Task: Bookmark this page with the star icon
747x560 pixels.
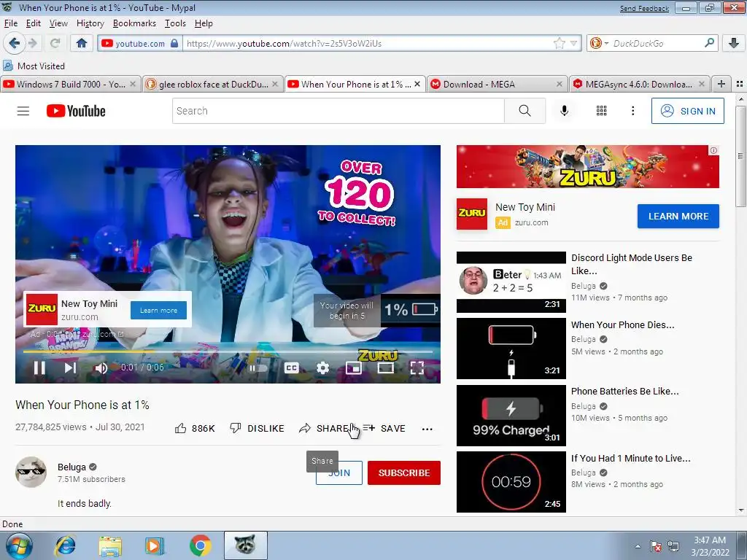Action: click(x=560, y=43)
